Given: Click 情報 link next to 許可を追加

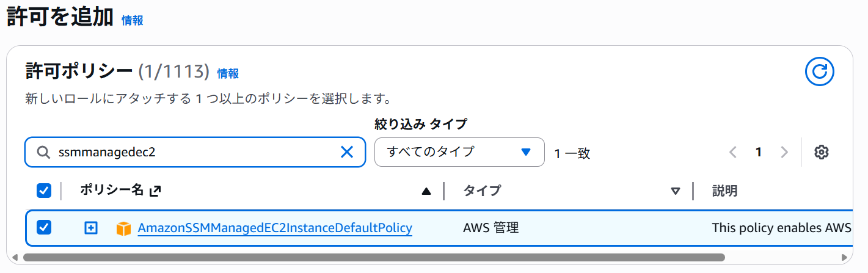Looking at the screenshot, I should pos(133,20).
